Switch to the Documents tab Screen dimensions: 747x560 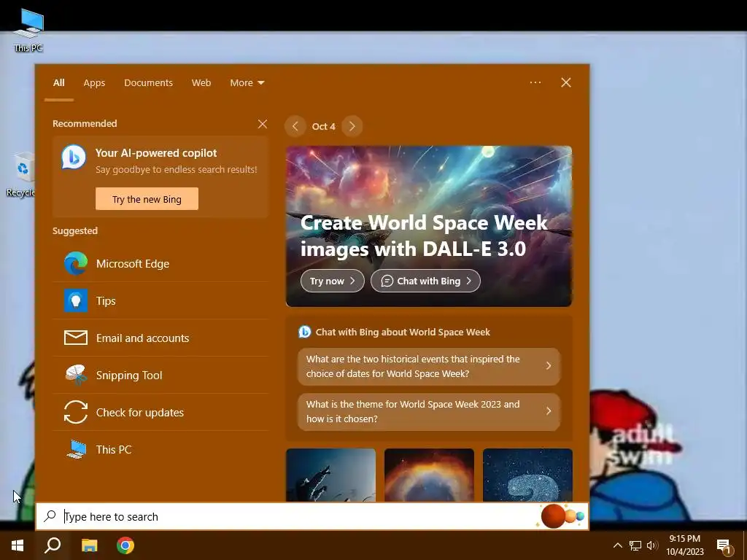[148, 83]
